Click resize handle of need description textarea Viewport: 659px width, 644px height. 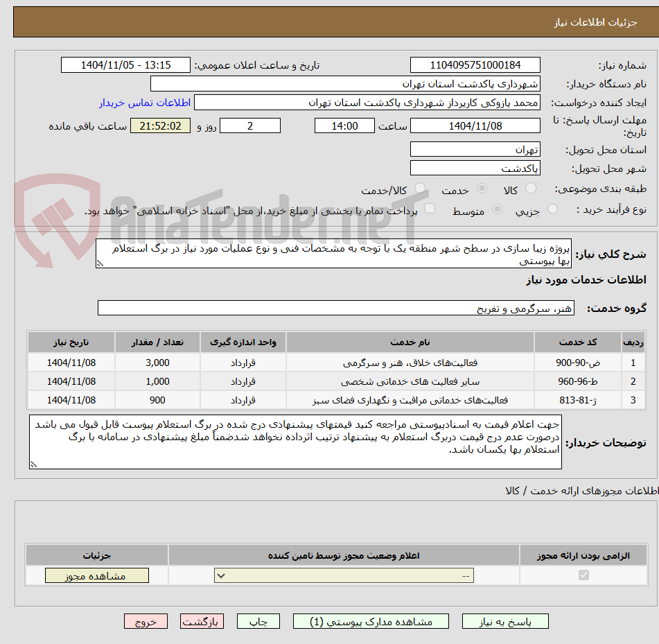point(100,263)
